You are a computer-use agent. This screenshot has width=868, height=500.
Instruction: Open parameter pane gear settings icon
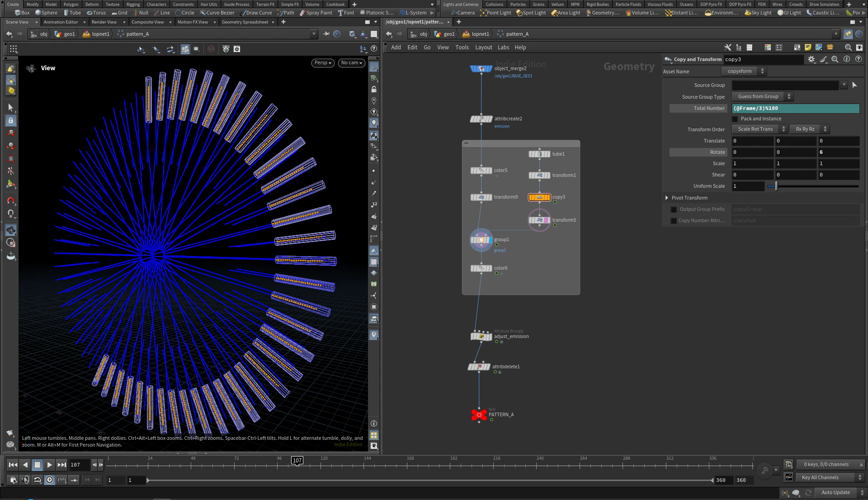click(x=811, y=59)
